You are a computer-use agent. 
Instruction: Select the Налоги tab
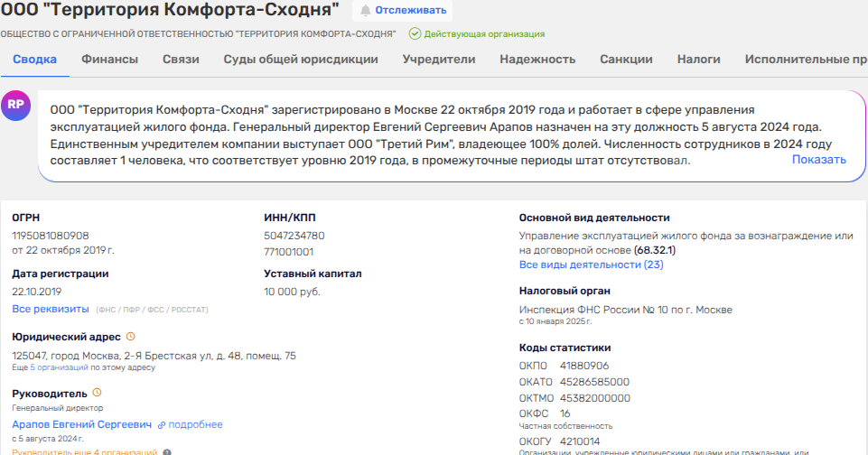click(x=698, y=60)
